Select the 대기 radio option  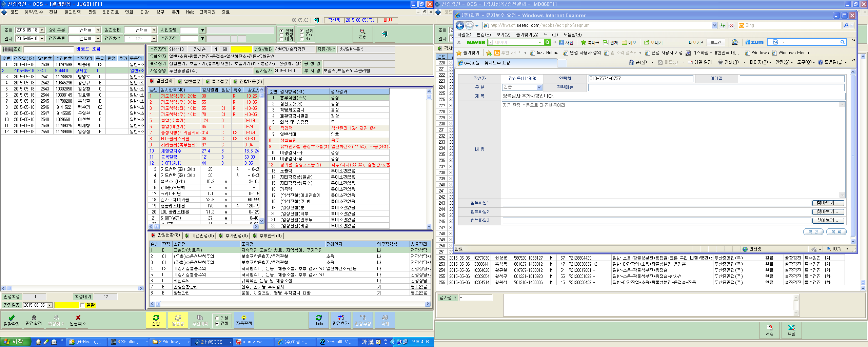(x=281, y=39)
